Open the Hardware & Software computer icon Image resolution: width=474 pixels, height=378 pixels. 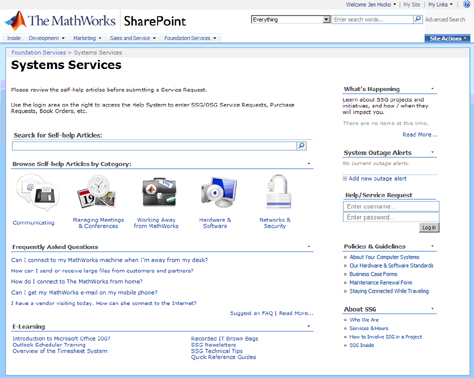(x=219, y=192)
